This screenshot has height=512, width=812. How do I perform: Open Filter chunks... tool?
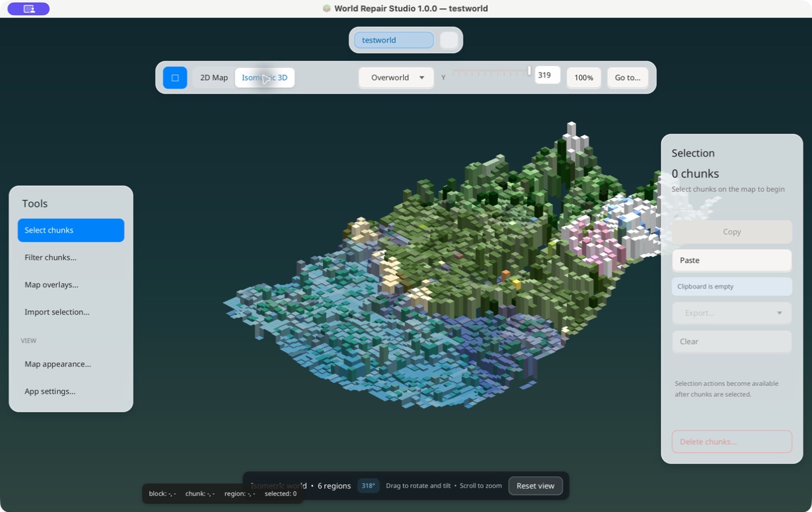click(71, 257)
